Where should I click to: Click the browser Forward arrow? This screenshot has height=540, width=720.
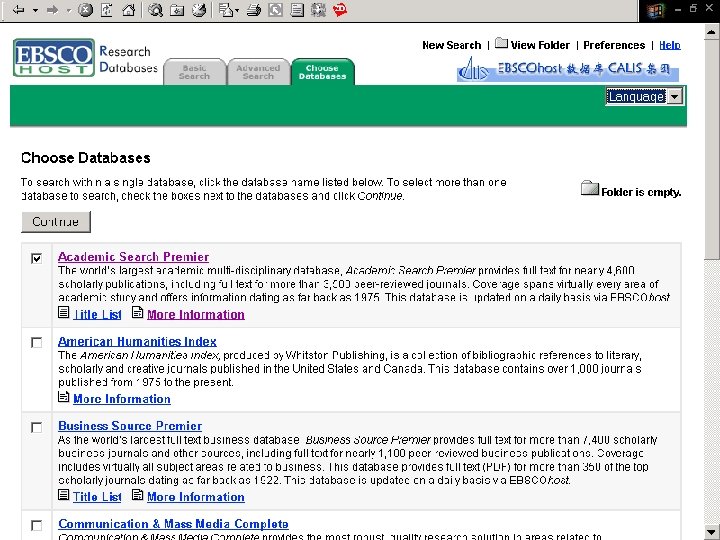pos(52,10)
